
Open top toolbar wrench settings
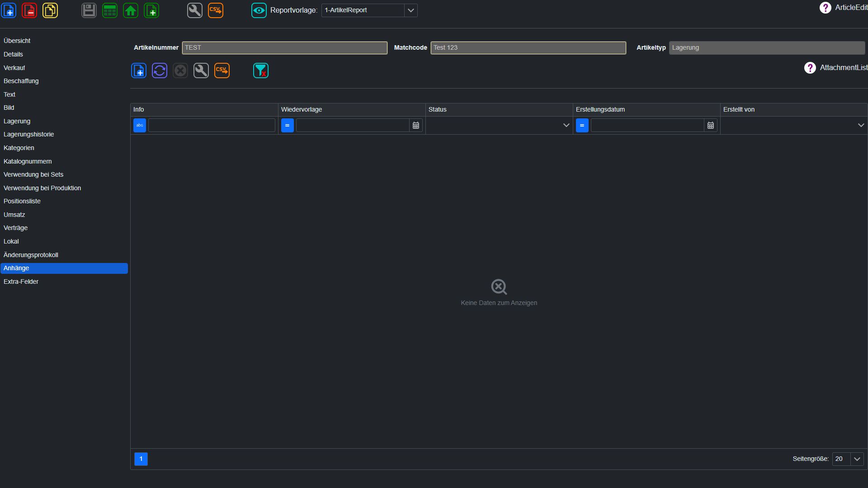195,10
